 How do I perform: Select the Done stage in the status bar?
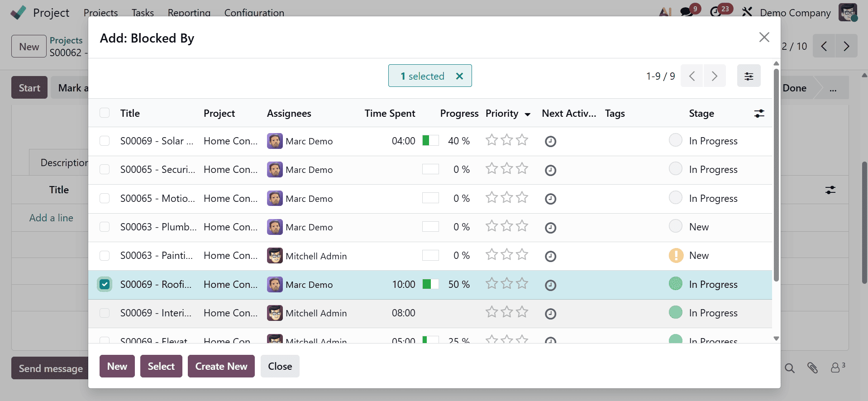pos(794,88)
